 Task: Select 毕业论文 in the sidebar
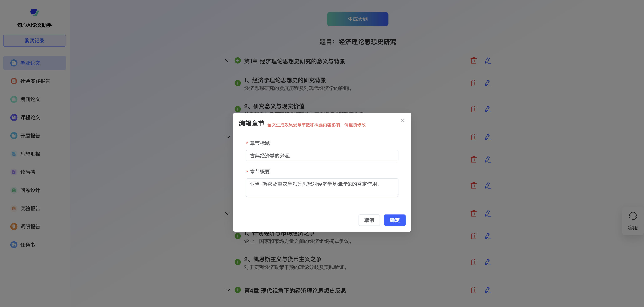(x=35, y=63)
